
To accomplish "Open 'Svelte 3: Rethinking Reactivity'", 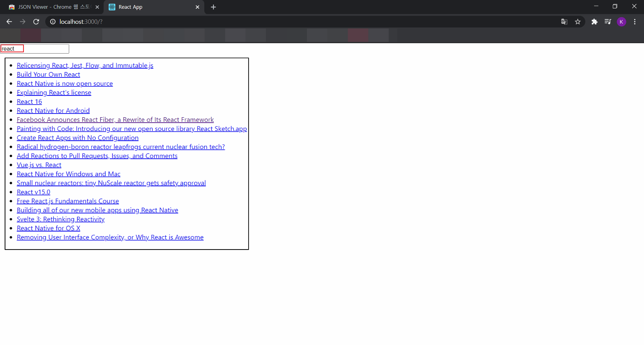I will pos(60,219).
